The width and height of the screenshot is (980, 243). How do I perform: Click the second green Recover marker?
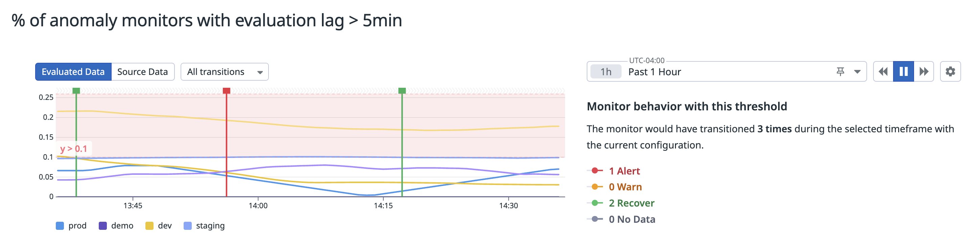click(x=402, y=91)
